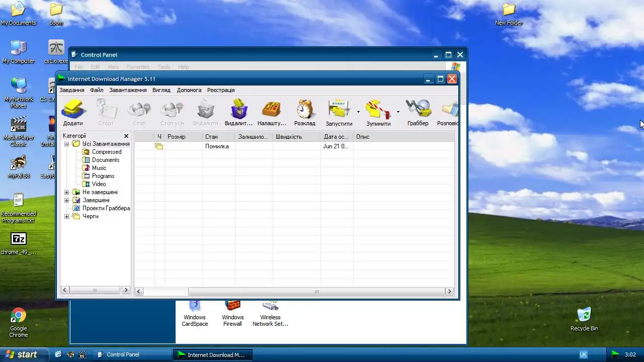Open My Network Places desktop icon

[x=19, y=94]
